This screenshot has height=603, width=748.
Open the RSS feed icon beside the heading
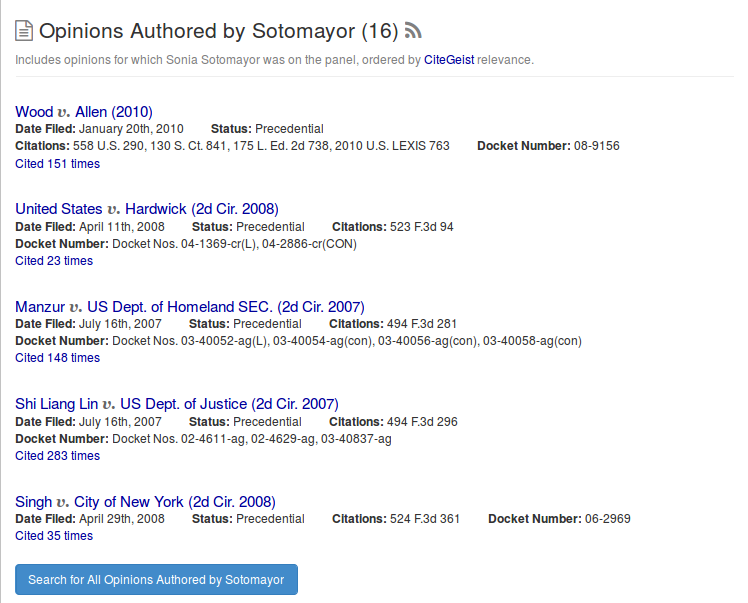[413, 31]
